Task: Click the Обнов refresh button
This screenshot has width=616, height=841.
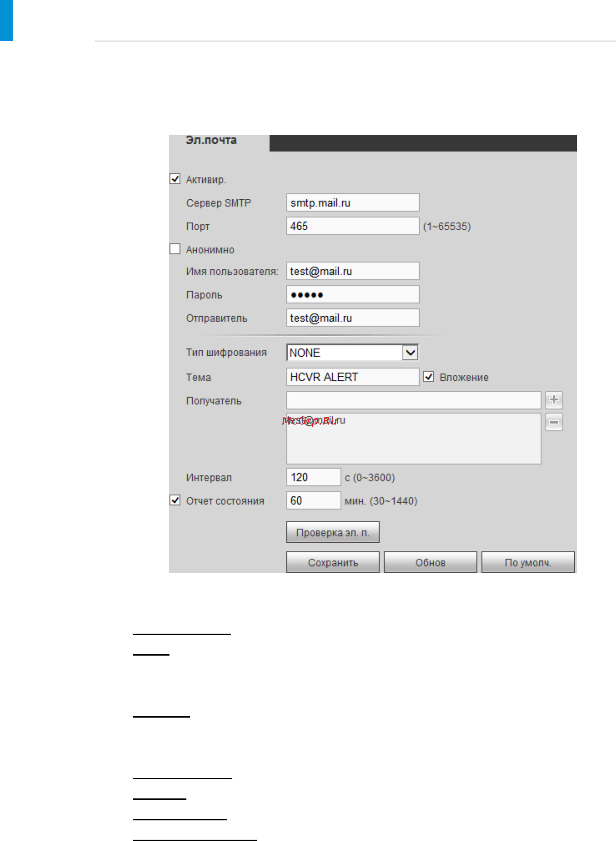Action: pyautogui.click(x=430, y=562)
